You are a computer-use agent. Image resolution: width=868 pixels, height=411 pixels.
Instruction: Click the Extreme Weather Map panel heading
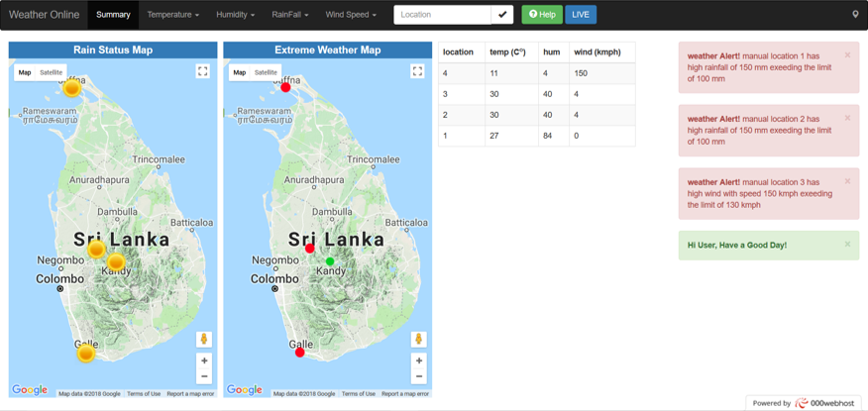coord(328,50)
